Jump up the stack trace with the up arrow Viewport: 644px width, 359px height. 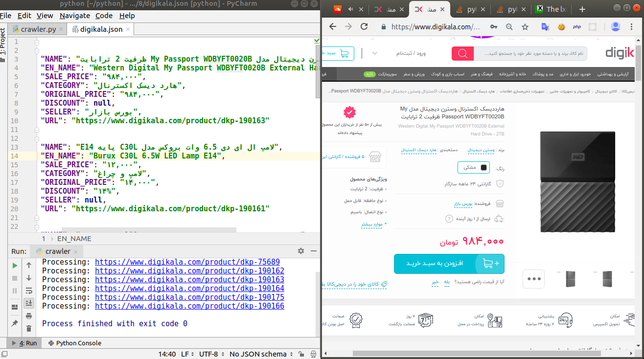[29, 265]
